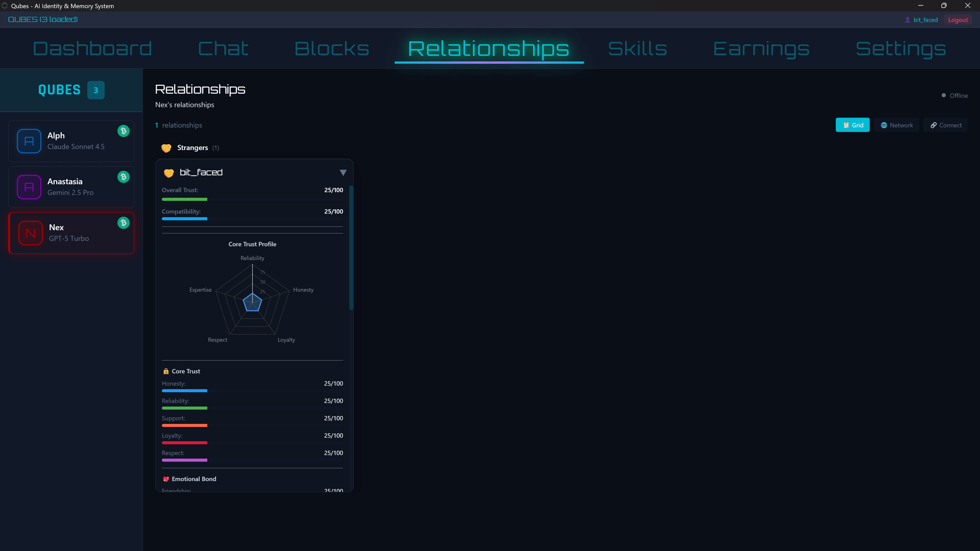Click Alph's blue avatar icon
The image size is (980, 551).
coord(29,141)
